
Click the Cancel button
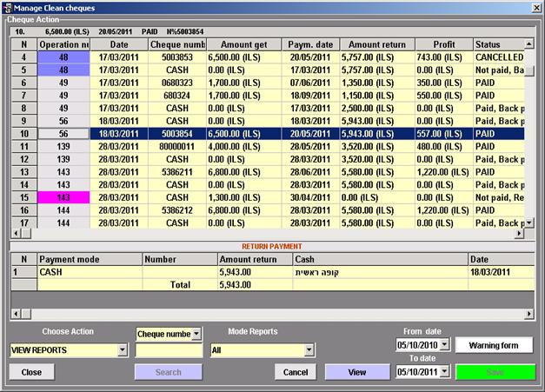tap(296, 372)
